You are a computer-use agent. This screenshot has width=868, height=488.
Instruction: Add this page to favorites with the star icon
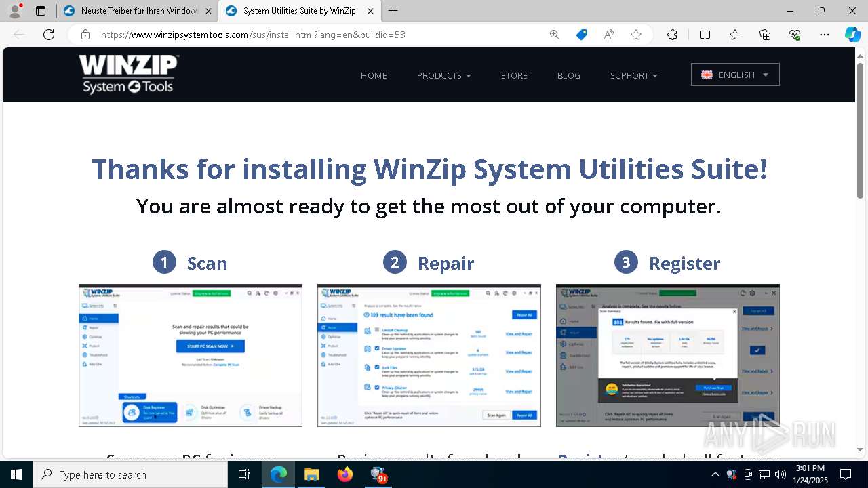636,35
